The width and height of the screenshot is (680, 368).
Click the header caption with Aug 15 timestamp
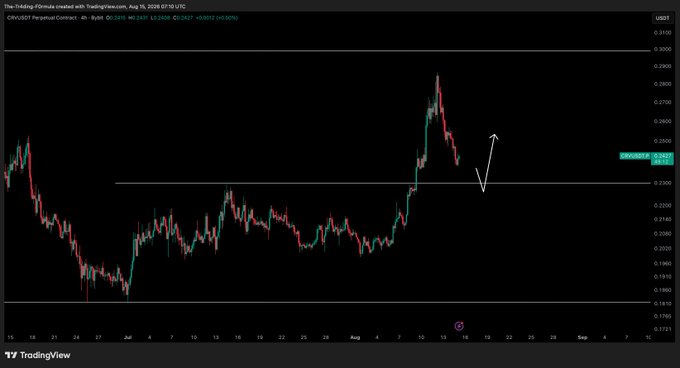(95, 7)
